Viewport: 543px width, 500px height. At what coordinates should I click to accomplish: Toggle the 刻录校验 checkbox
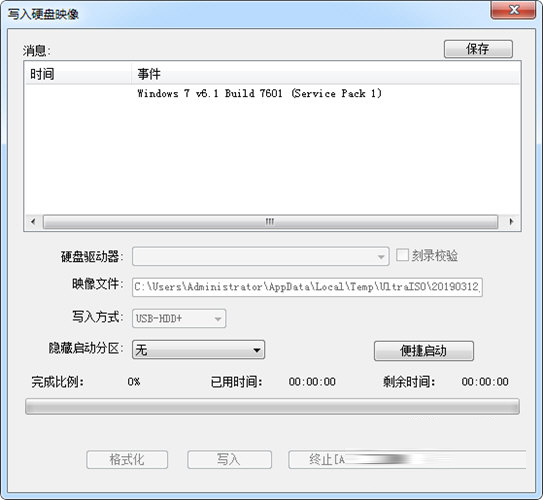tap(402, 255)
